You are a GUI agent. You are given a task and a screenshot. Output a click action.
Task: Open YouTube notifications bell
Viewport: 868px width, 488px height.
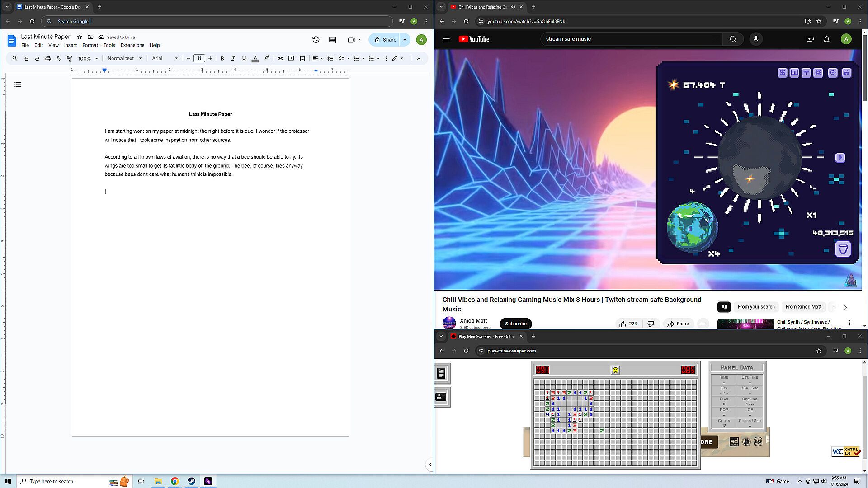pos(826,39)
